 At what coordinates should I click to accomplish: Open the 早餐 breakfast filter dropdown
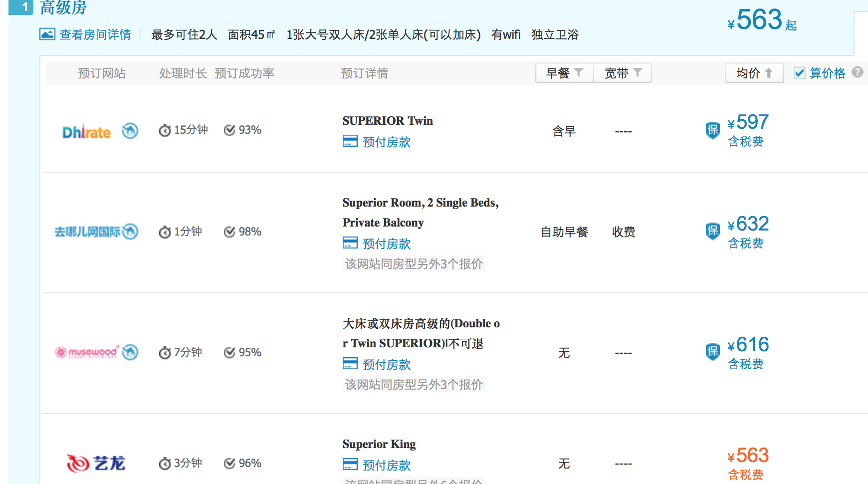click(x=564, y=73)
